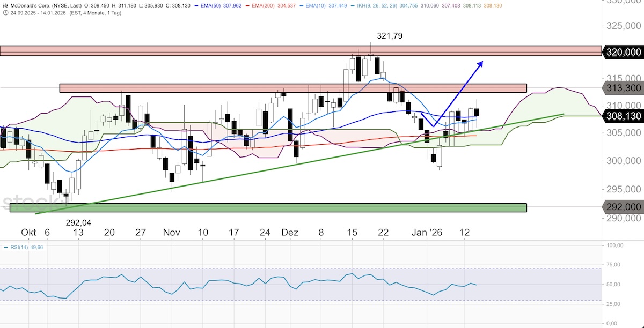Click the Dez label on time axis

click(x=289, y=232)
